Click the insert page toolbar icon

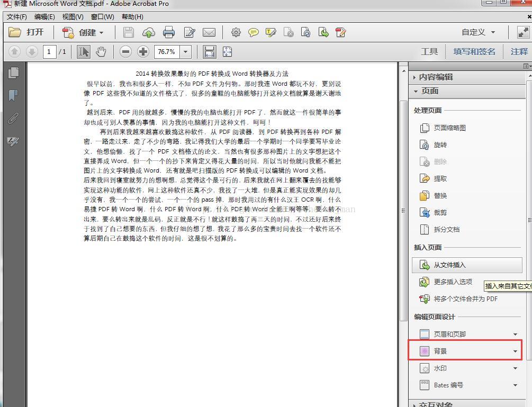[323, 33]
